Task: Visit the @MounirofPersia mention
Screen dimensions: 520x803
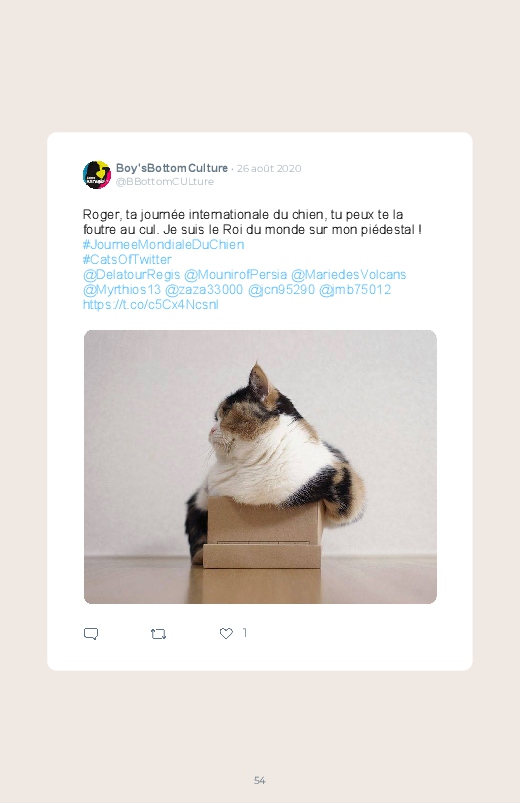Action: (235, 274)
